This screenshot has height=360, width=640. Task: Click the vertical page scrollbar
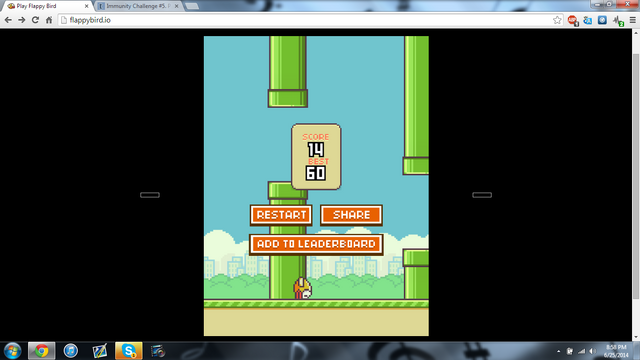(x=636, y=176)
